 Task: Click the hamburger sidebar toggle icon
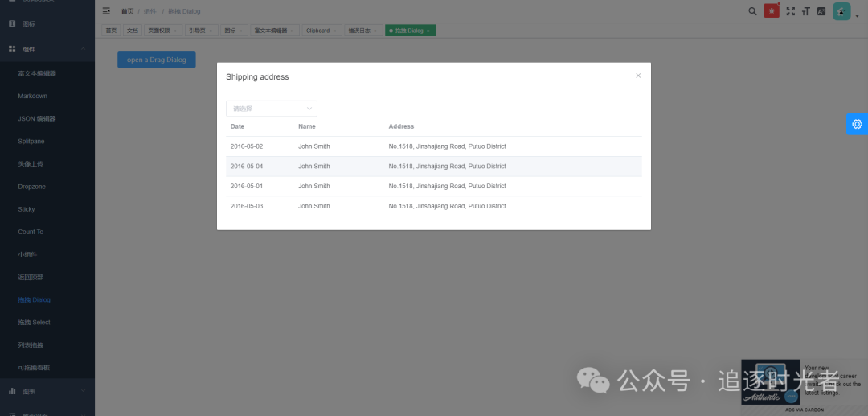[x=106, y=11]
